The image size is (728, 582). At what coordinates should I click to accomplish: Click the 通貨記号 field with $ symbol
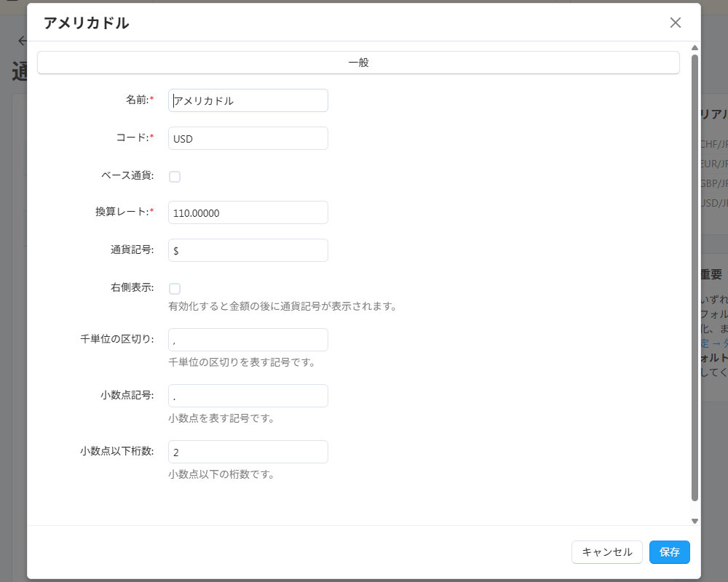click(248, 250)
